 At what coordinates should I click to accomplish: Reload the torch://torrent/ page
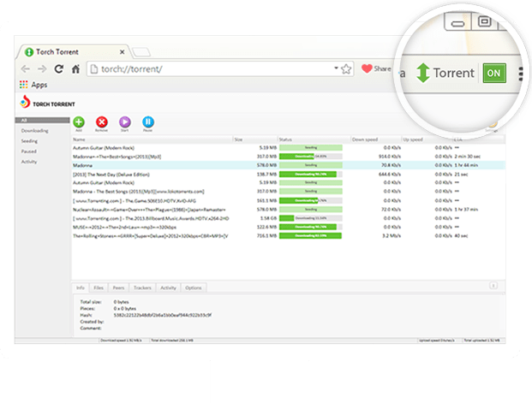(59, 69)
